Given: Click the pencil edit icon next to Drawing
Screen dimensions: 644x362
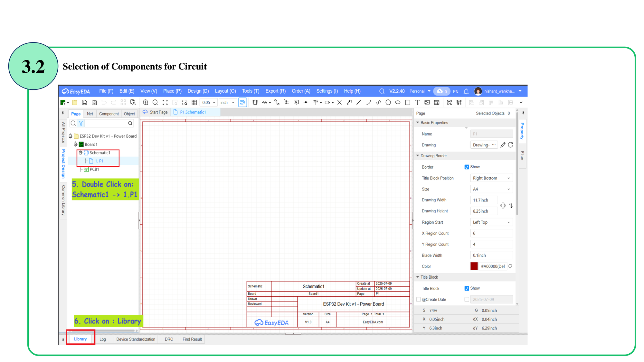Looking at the screenshot, I should (x=503, y=145).
